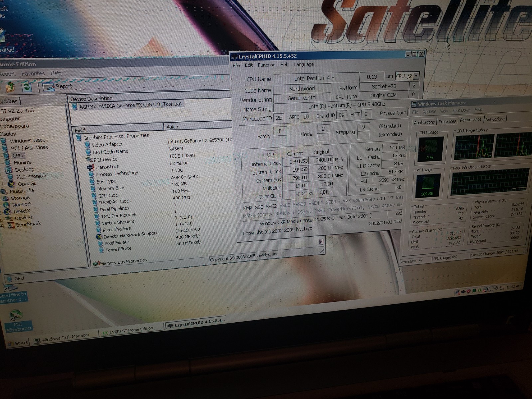Click the system tray clock
Image resolution: width=532 pixels, height=399 pixels.
(514, 286)
